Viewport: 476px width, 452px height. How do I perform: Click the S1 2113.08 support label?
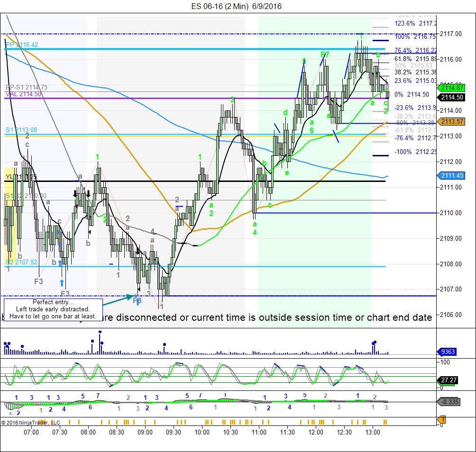(x=21, y=130)
